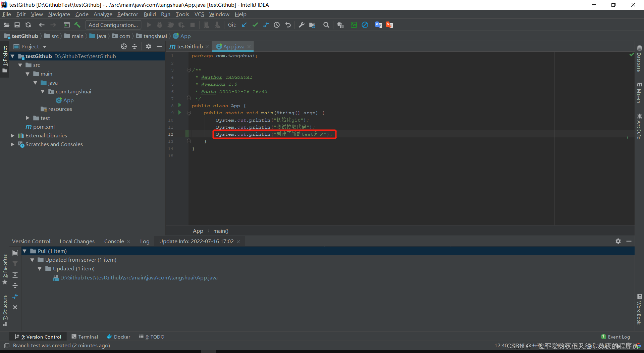Click the red translate toolbar icon

[389, 25]
